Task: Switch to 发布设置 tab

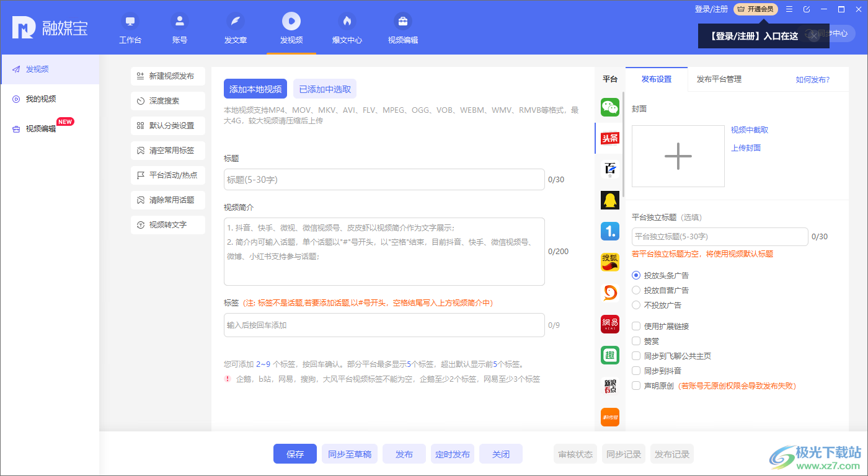Action: pyautogui.click(x=657, y=79)
